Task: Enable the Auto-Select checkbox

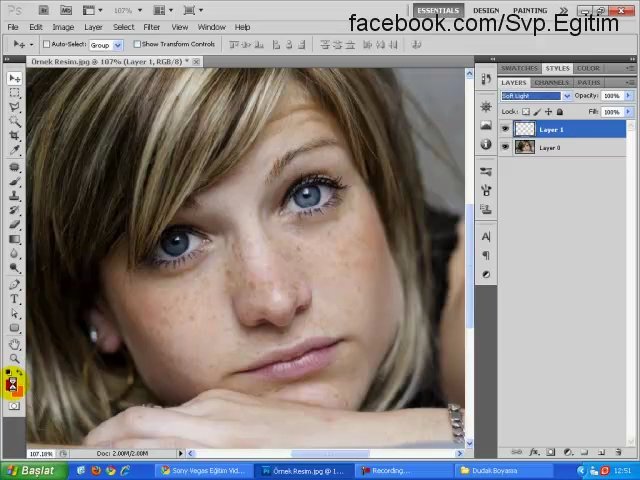Action: (47, 44)
